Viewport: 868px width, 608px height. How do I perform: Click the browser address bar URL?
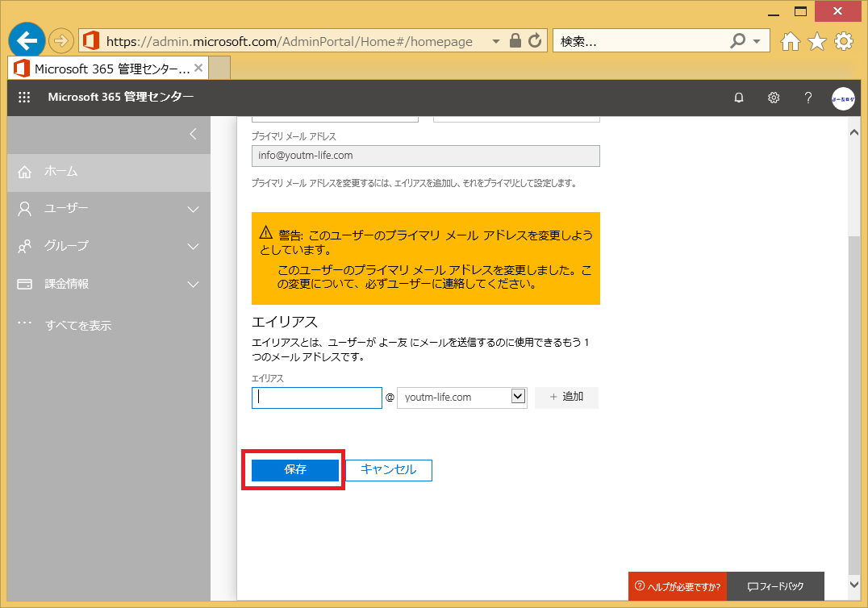click(290, 41)
